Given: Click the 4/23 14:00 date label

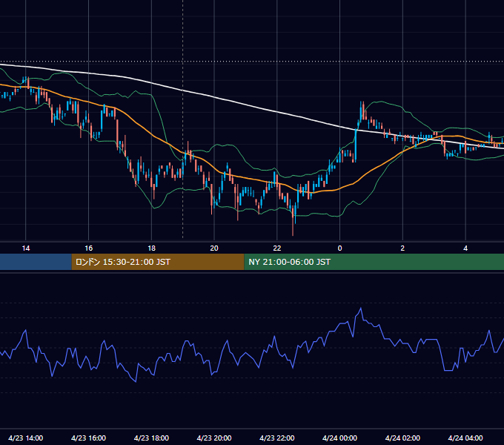Looking at the screenshot, I should tap(26, 438).
